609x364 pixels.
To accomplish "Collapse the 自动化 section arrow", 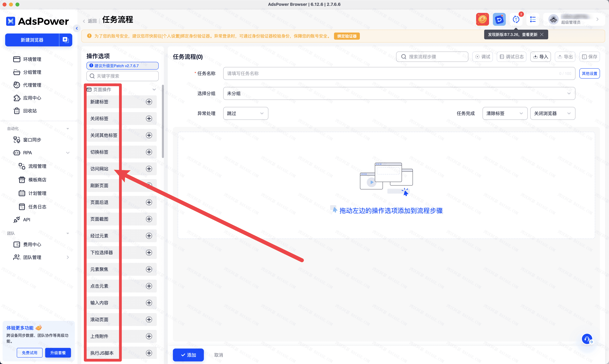I will point(68,129).
